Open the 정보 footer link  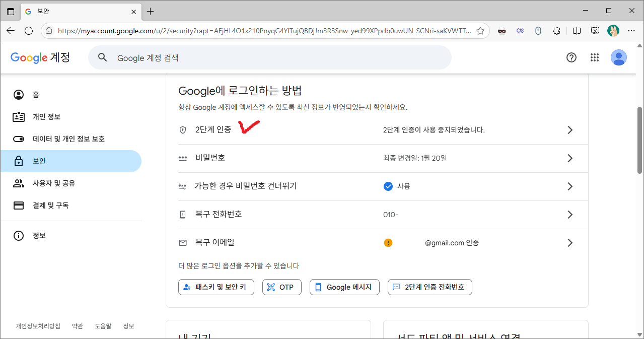(x=129, y=326)
